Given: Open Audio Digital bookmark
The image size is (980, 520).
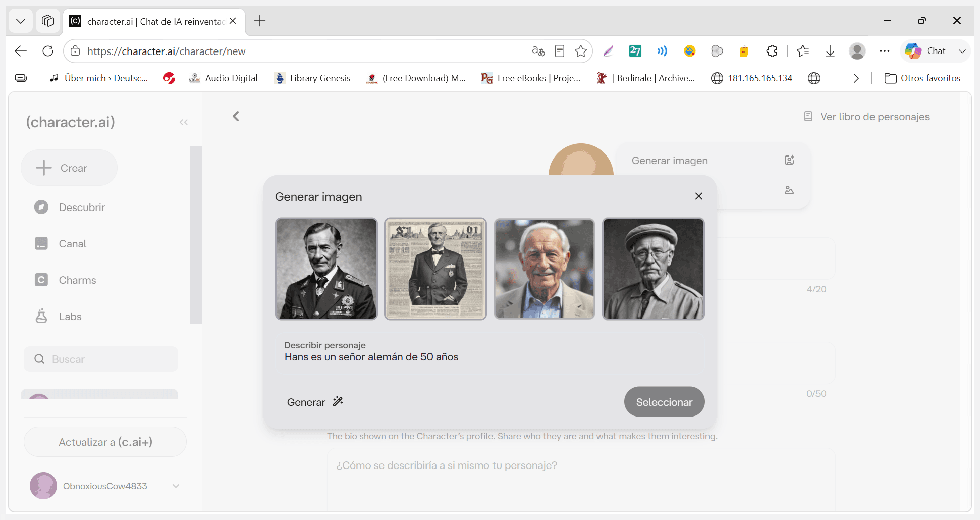Looking at the screenshot, I should 223,78.
